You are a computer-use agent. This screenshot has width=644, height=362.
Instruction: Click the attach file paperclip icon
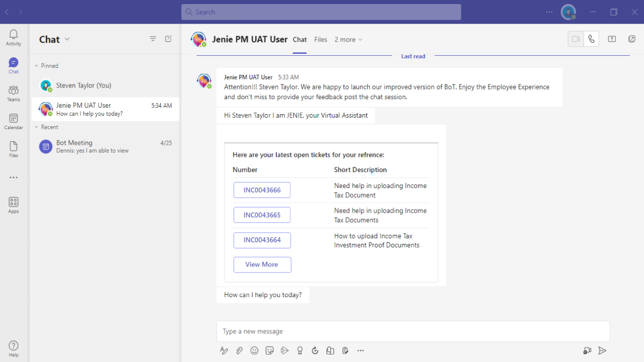pos(239,350)
